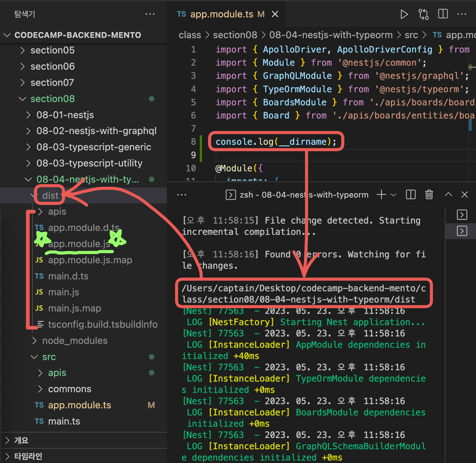Screen dimensions: 476x463
Task: Open app.module.js.map file
Action: 90,260
